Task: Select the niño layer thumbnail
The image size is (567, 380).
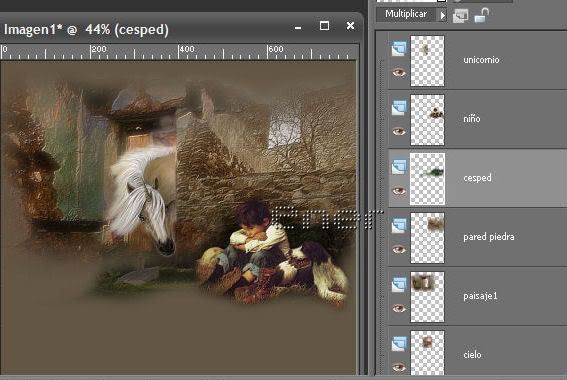Action: pyautogui.click(x=427, y=120)
